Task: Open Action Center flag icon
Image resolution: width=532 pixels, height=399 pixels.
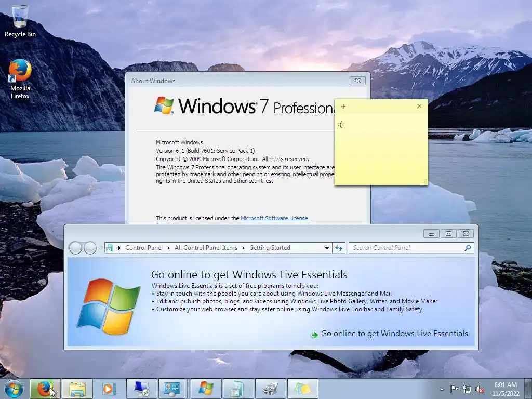Action: [454, 389]
